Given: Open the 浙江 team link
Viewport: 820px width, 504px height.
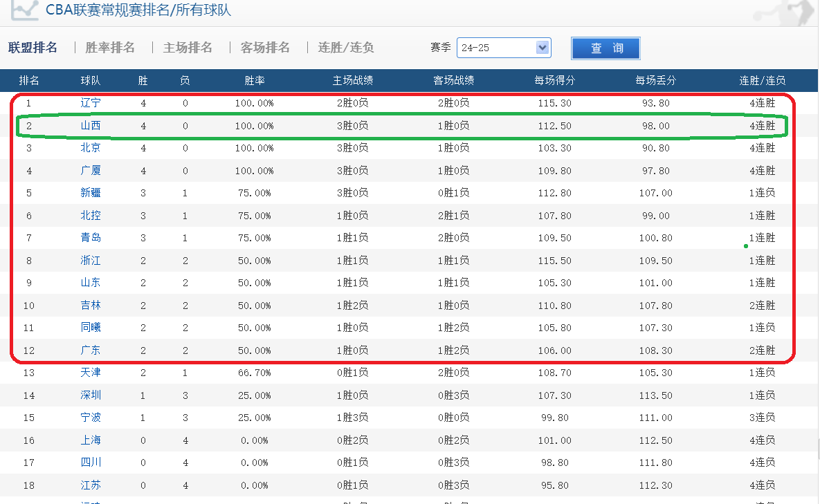Looking at the screenshot, I should [x=91, y=260].
